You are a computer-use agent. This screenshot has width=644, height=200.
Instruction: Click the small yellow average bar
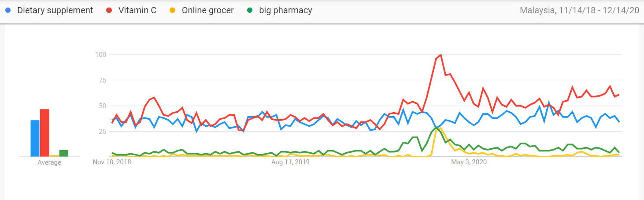click(54, 155)
